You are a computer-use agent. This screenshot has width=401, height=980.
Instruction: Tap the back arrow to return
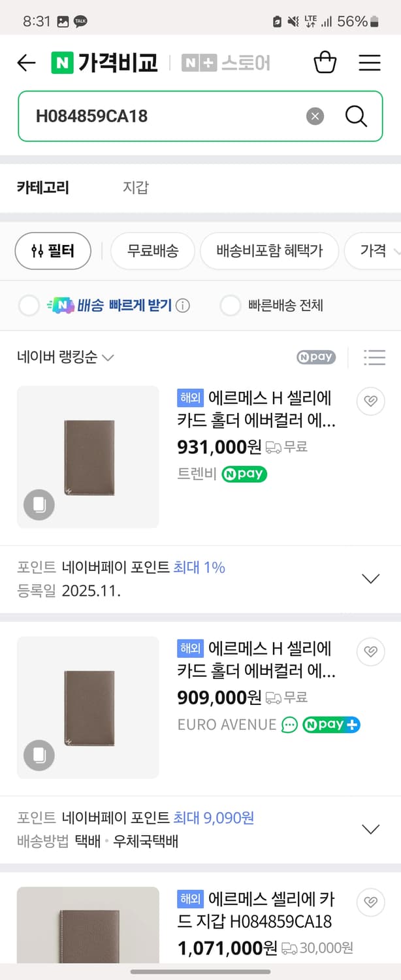(25, 62)
